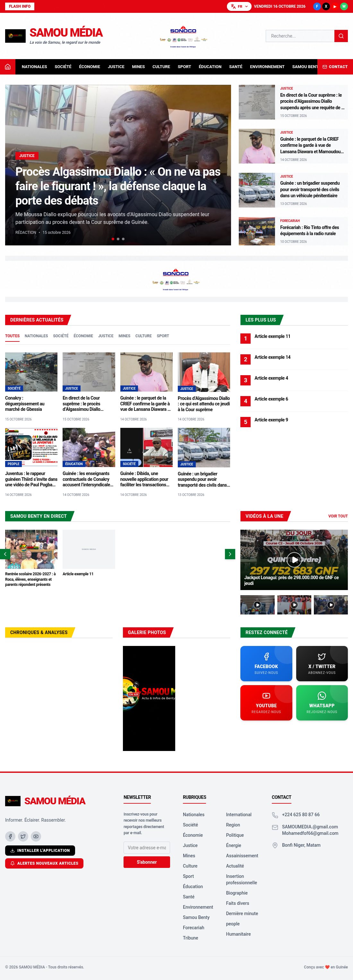Click the footer Twitter round icon
353x980 pixels.
pos(23,836)
